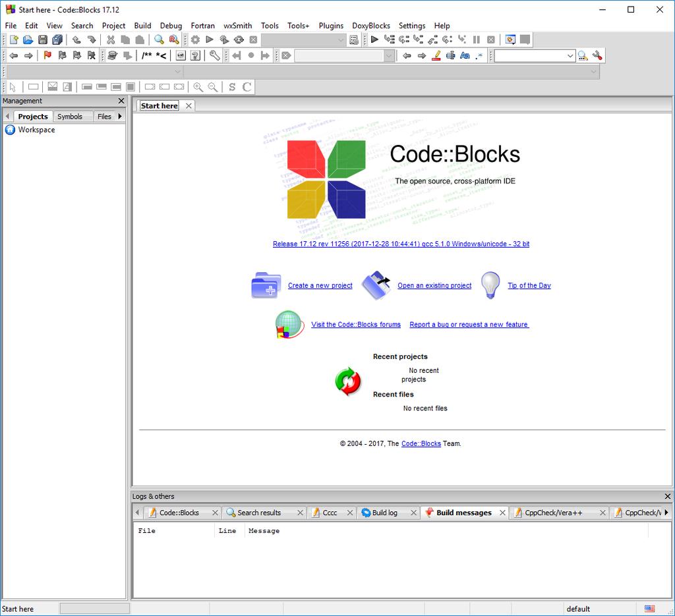The image size is (675, 616).
Task: Toggle regular expression .* search option
Action: tap(479, 55)
